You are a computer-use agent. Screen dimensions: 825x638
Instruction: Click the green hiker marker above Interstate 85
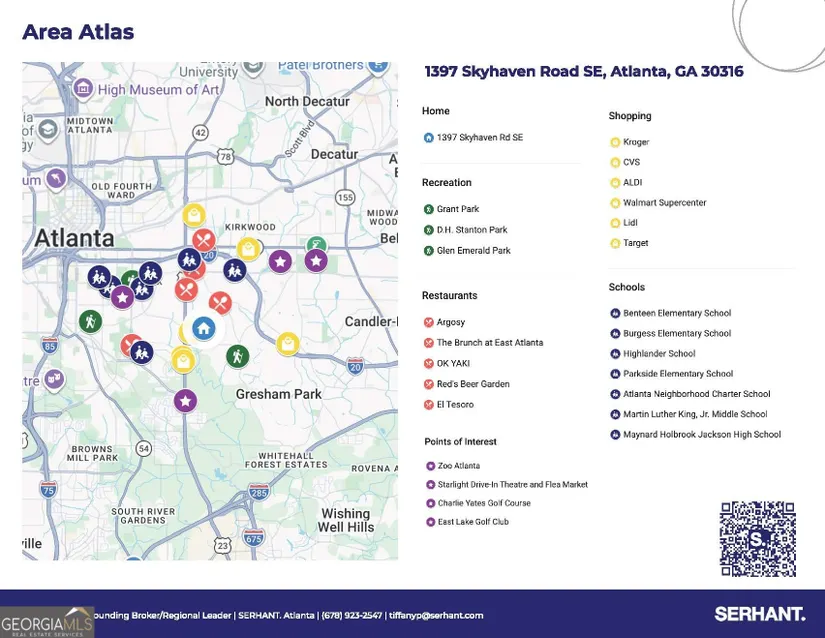tap(90, 321)
